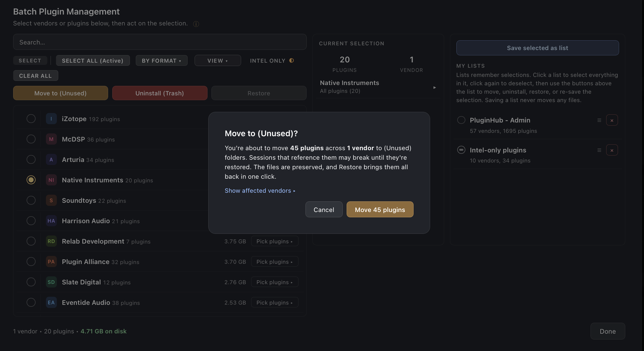Open Pick plugins for Eventide Audio

click(x=275, y=302)
